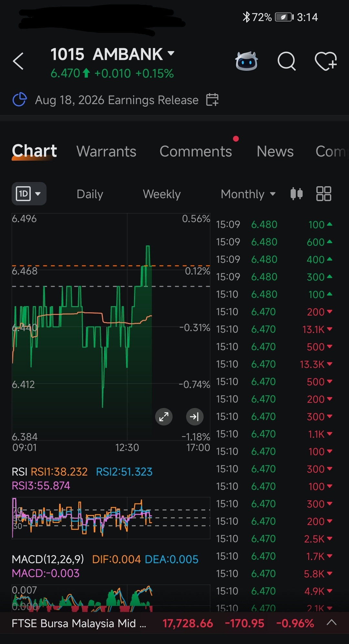Select the 15:09 trade of 600
Image resolution: width=349 pixels, height=644 pixels.
click(274, 242)
